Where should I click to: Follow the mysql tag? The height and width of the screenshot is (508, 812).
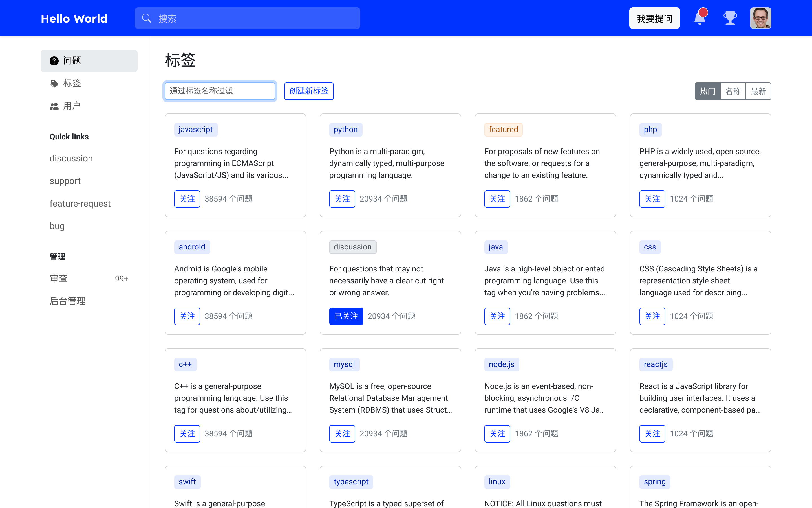(x=342, y=434)
